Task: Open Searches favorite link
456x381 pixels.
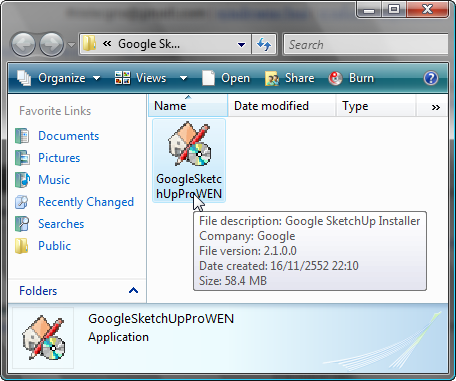Action: (x=61, y=224)
